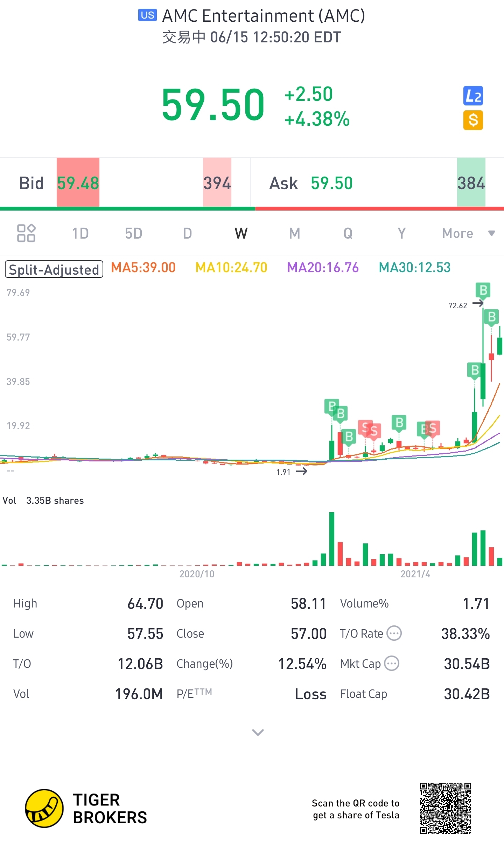Tap the ask price 59.50
This screenshot has height=865, width=504.
coord(332,183)
